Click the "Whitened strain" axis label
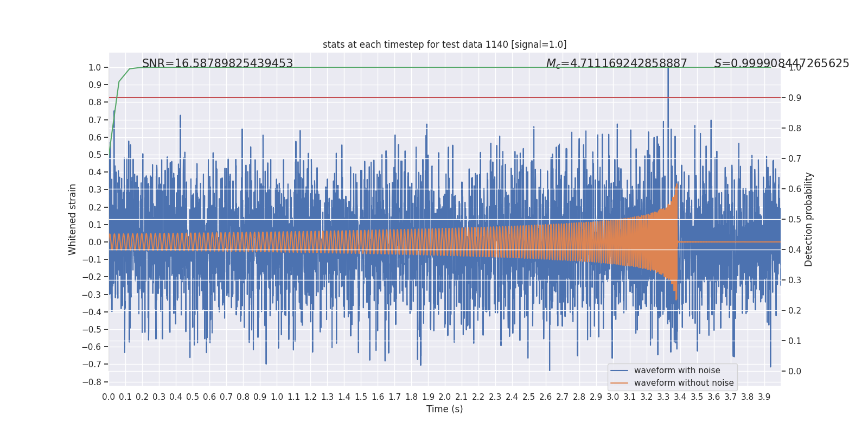868x434 pixels. coord(73,219)
